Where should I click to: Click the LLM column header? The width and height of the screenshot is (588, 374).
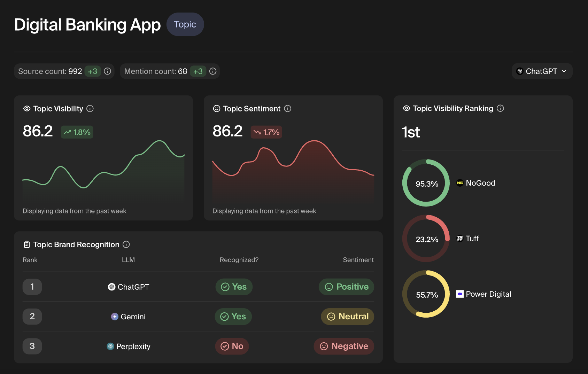tap(128, 260)
